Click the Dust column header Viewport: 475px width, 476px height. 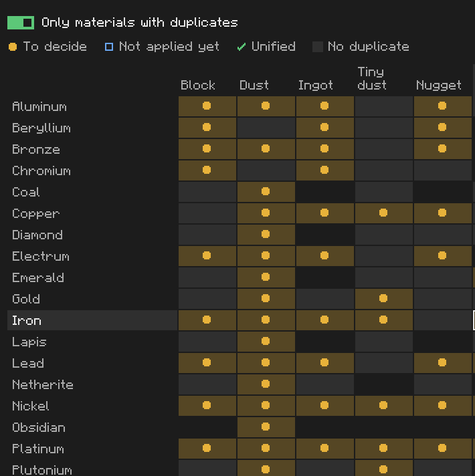(x=254, y=85)
